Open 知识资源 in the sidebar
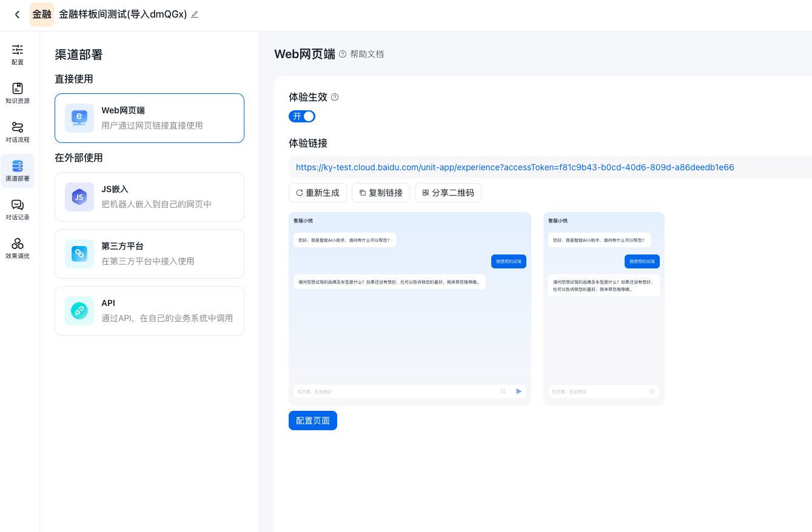Image resolution: width=812 pixels, height=532 pixels. pos(18,93)
